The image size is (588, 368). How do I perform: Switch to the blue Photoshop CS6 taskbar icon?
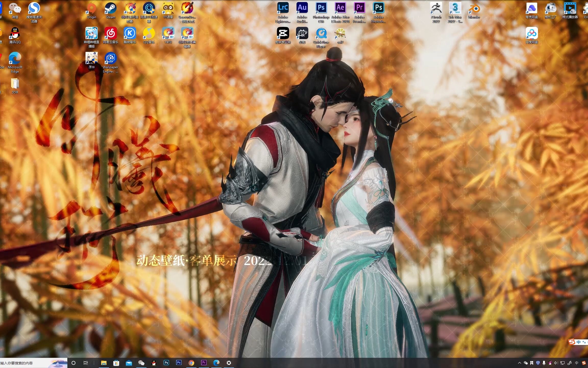pos(179,363)
